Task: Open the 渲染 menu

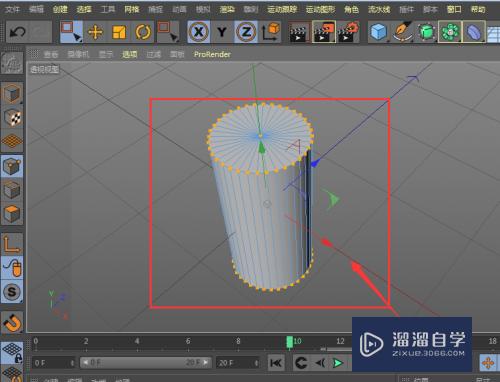Action: pyautogui.click(x=227, y=9)
